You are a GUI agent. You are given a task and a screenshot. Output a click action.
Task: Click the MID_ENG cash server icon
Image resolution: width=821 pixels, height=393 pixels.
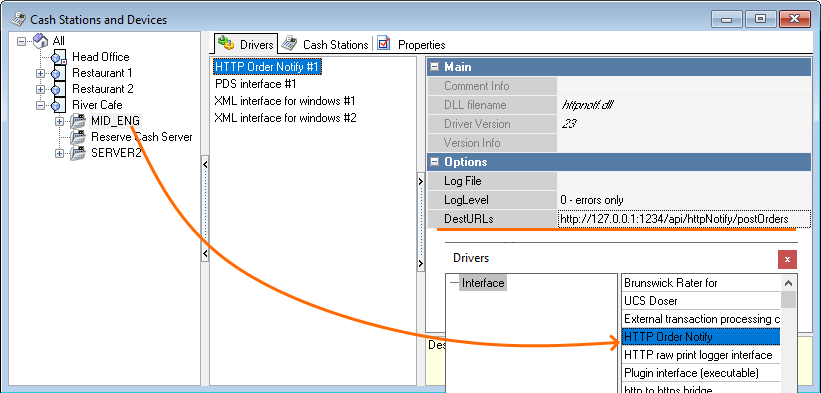click(77, 121)
